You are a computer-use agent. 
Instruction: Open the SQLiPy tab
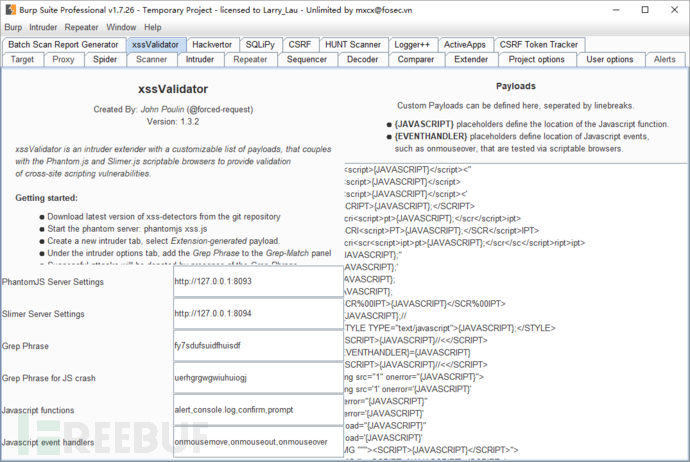click(260, 45)
